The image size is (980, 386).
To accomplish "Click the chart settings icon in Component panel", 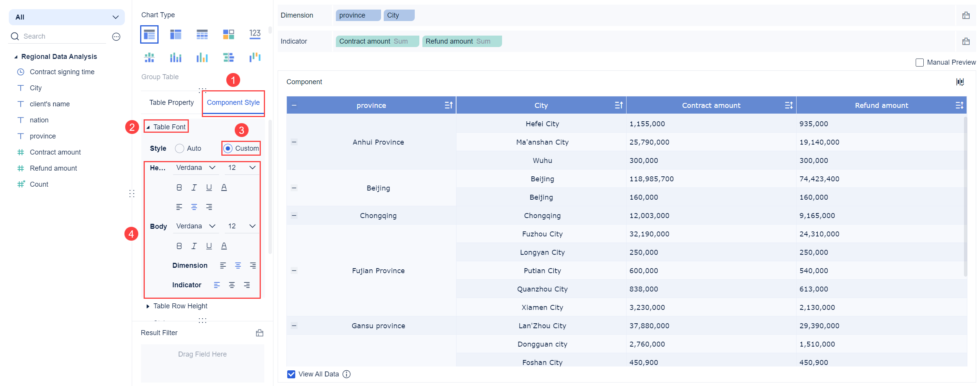I will coord(960,82).
